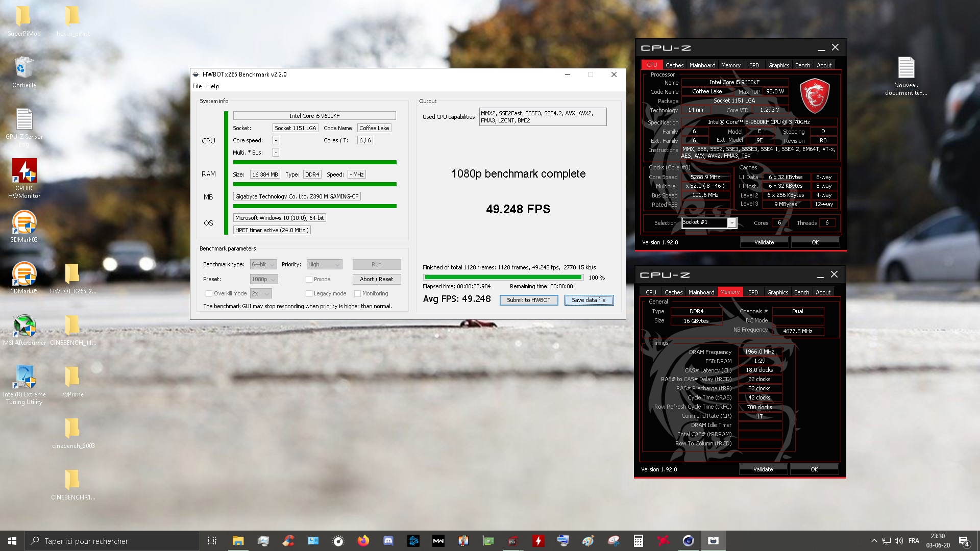Open the Calculator taskbar icon
The image size is (980, 551).
(x=639, y=541)
